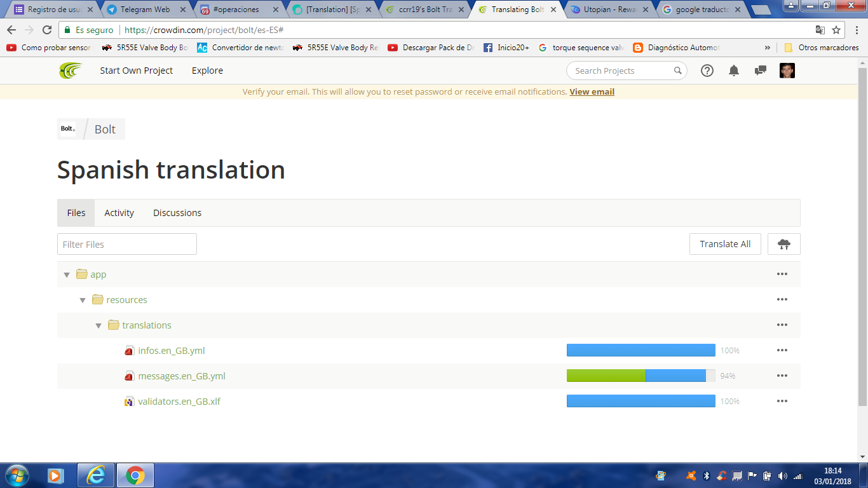Screen dimensions: 868x488
Task: Open the Otros marcadores bookmarks folder
Action: click(822, 48)
